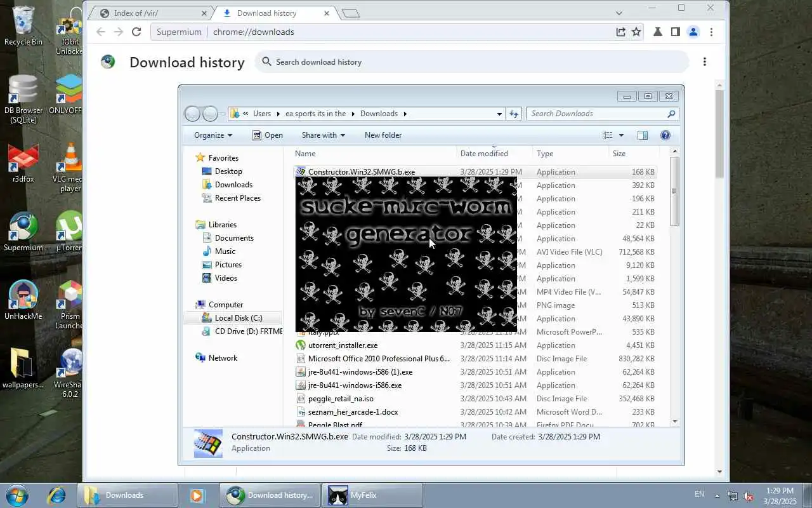
Task: Open the Music library
Action: point(219,251)
